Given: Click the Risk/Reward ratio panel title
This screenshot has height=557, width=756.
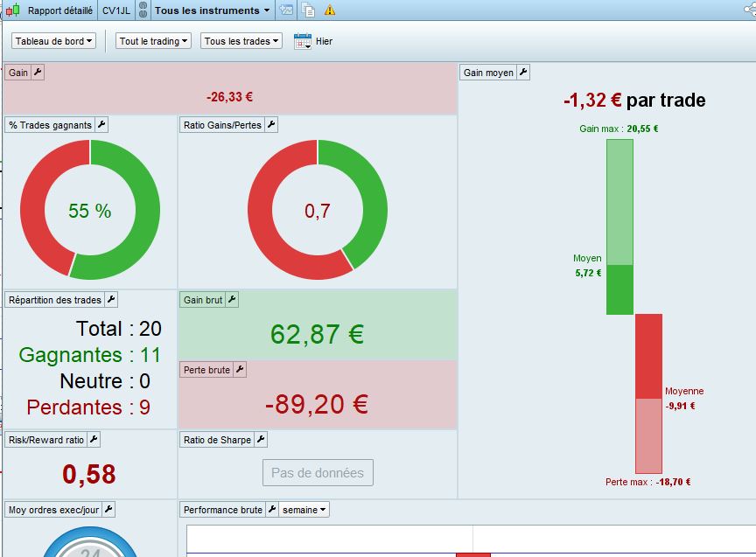Looking at the screenshot, I should tap(46, 440).
